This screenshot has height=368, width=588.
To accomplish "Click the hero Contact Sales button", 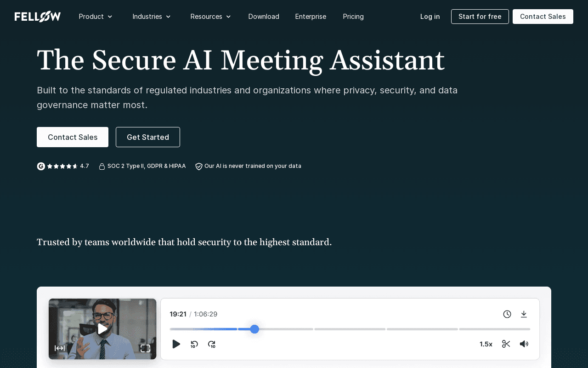I will (x=73, y=137).
